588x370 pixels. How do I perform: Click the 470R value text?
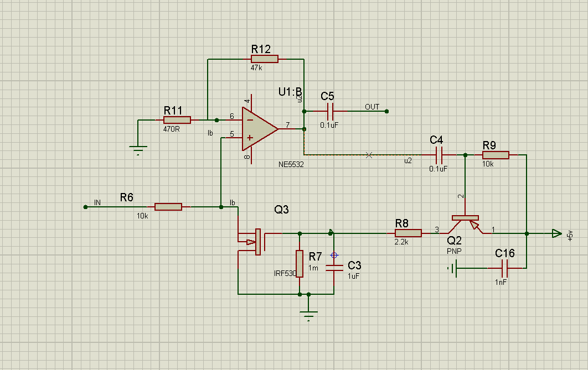[172, 129]
